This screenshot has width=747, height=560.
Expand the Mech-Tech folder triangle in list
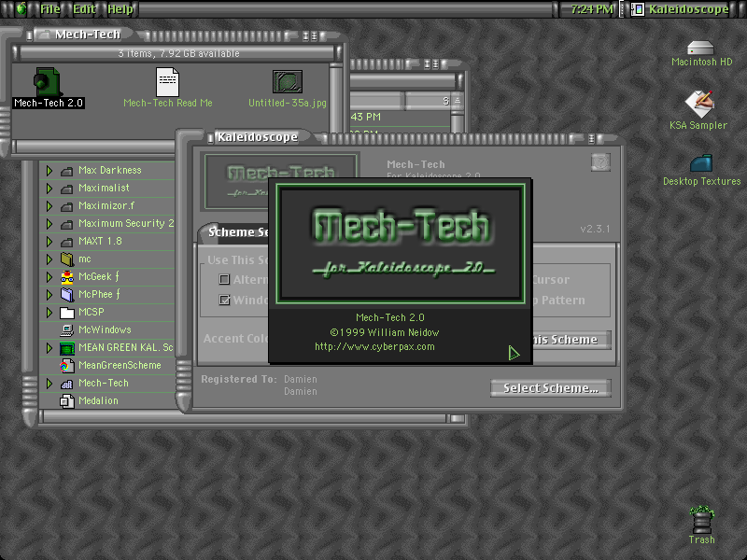(49, 384)
